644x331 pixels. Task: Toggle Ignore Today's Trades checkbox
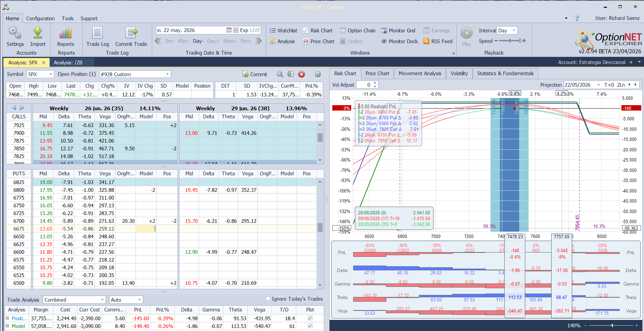pyautogui.click(x=268, y=299)
